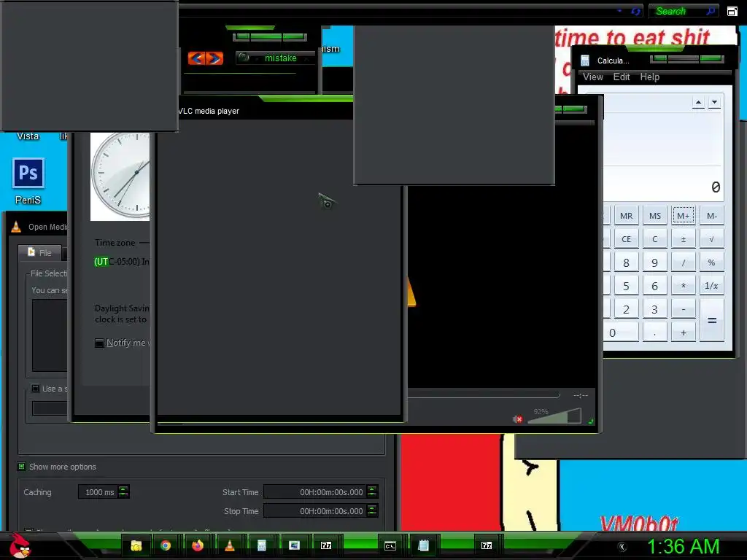747x560 pixels.
Task: Click the C clear button in Calculator
Action: pos(655,239)
